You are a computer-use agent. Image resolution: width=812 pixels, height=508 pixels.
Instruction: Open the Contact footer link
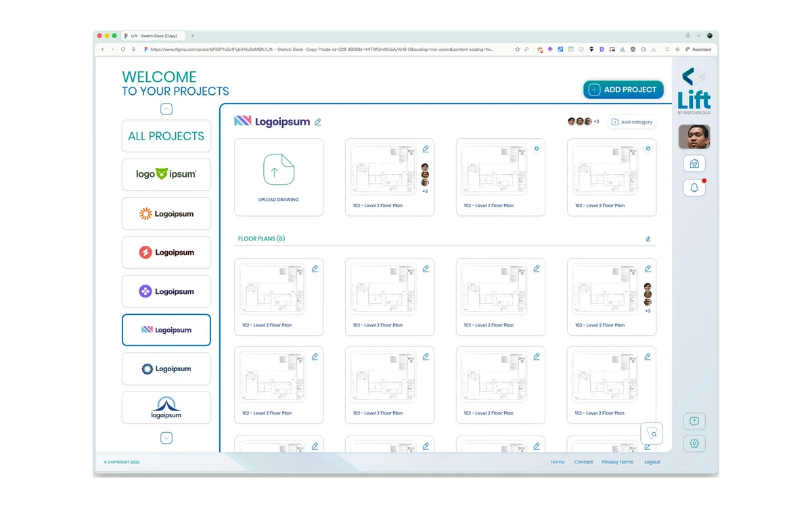click(x=583, y=462)
